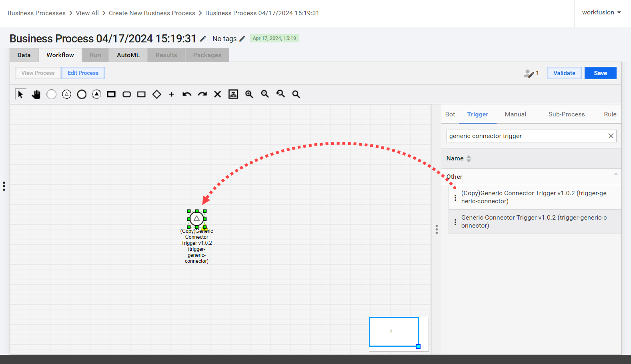
Task: Click the No tags label
Action: pos(224,39)
